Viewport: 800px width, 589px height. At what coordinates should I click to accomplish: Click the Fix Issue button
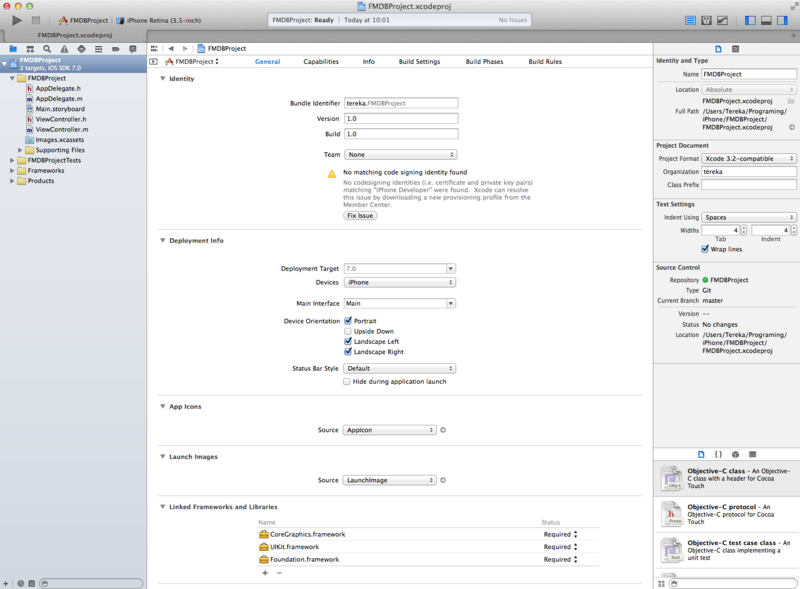pyautogui.click(x=360, y=216)
